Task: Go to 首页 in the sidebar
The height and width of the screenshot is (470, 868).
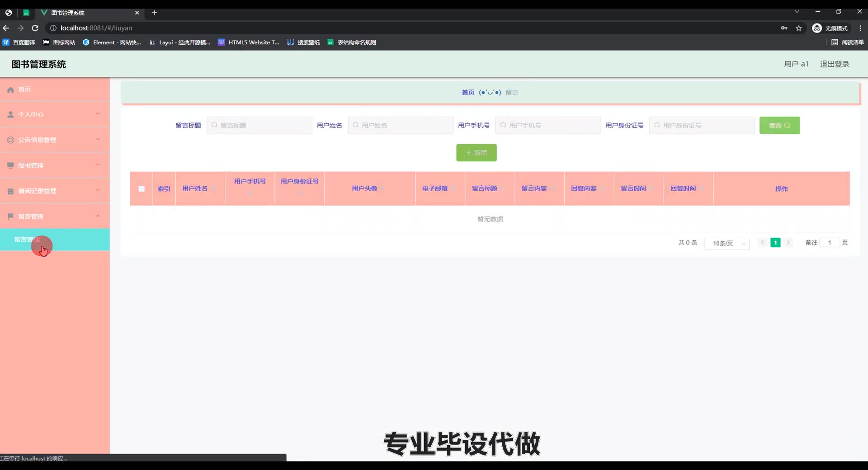Action: (x=55, y=89)
